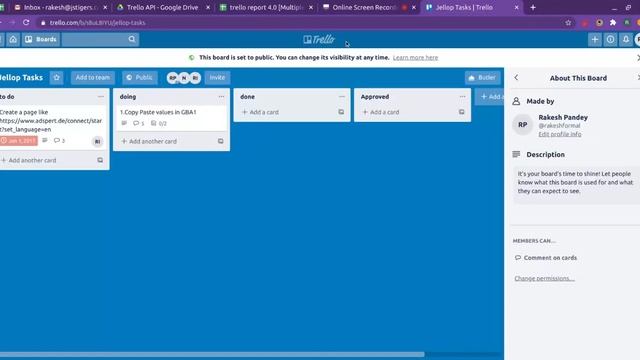
Task: Click the comments icon on the to do card
Action: [x=57, y=140]
